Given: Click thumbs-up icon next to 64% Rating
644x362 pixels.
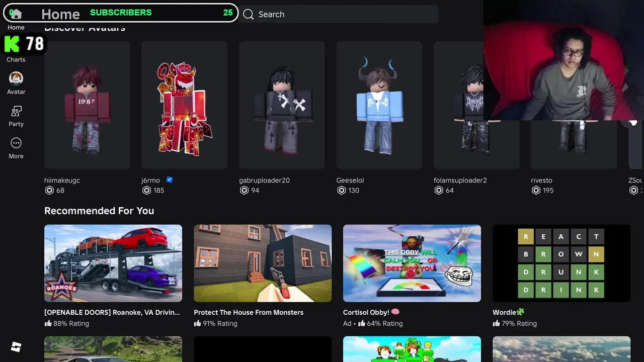Looking at the screenshot, I should tap(361, 323).
